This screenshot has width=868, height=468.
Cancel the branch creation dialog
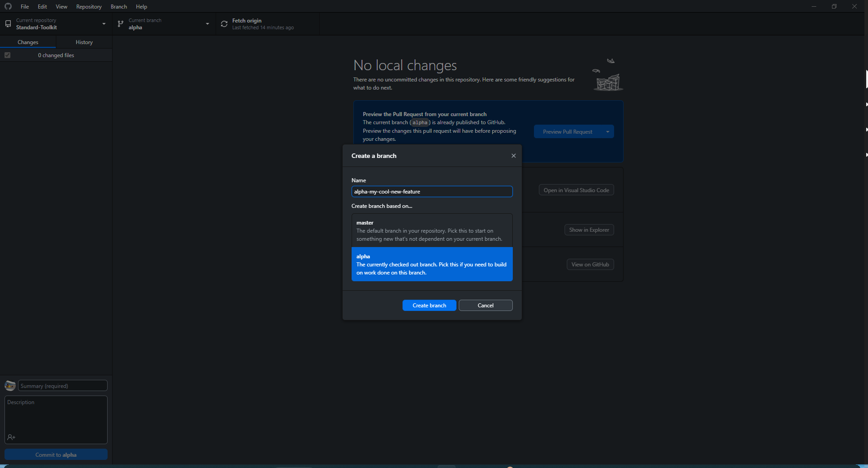point(485,306)
